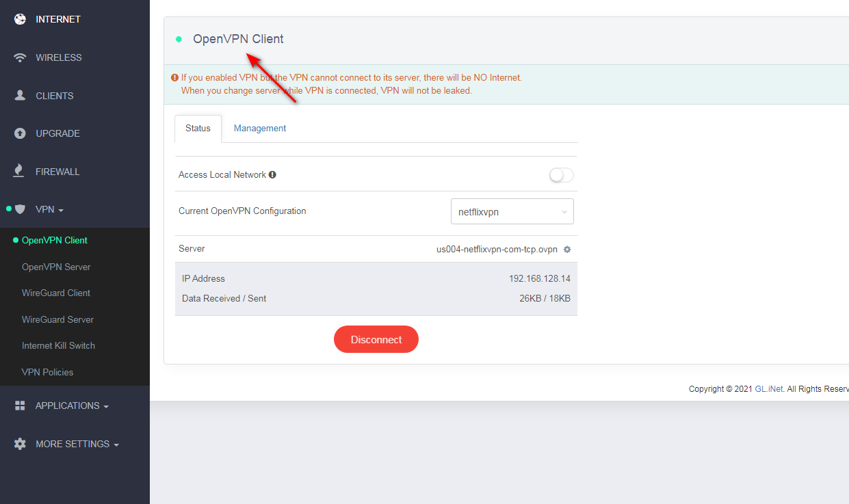Click the red Disconnect button

point(376,339)
